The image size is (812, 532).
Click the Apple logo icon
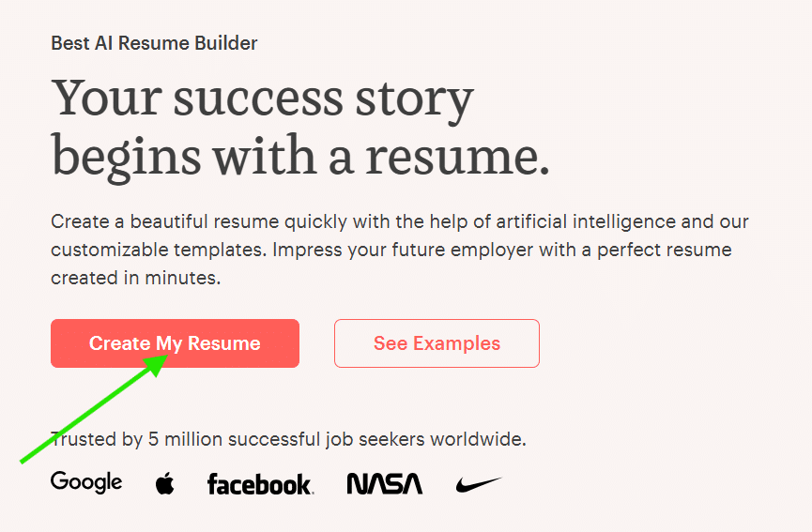pyautogui.click(x=164, y=483)
